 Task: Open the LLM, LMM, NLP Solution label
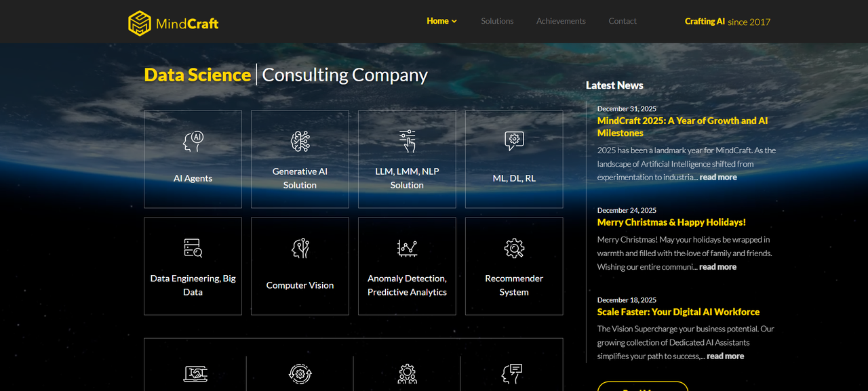coord(407,178)
